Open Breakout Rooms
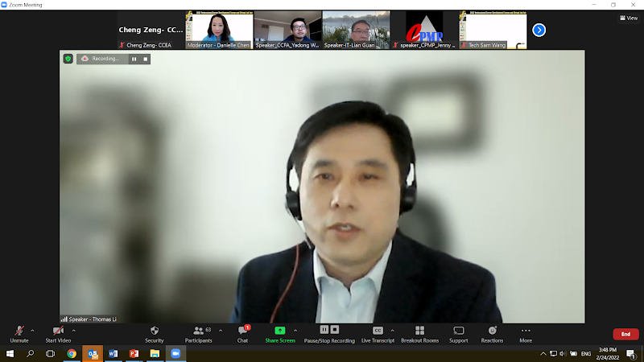 pyautogui.click(x=419, y=334)
